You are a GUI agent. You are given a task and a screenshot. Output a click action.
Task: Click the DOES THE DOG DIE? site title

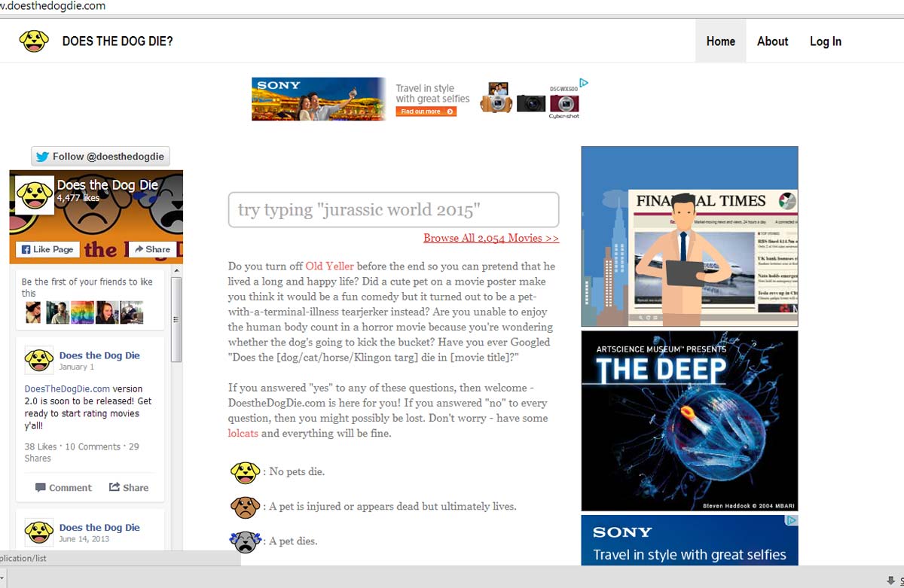pos(118,41)
